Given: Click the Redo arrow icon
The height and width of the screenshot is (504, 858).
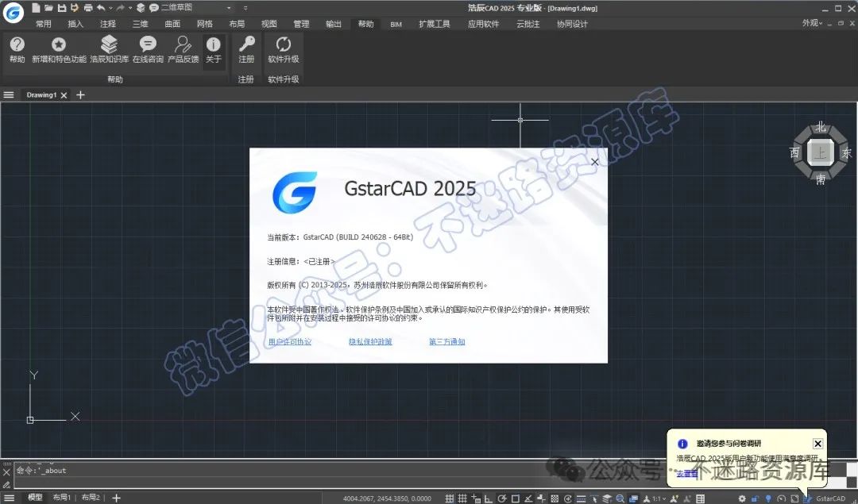Looking at the screenshot, I should tap(121, 8).
